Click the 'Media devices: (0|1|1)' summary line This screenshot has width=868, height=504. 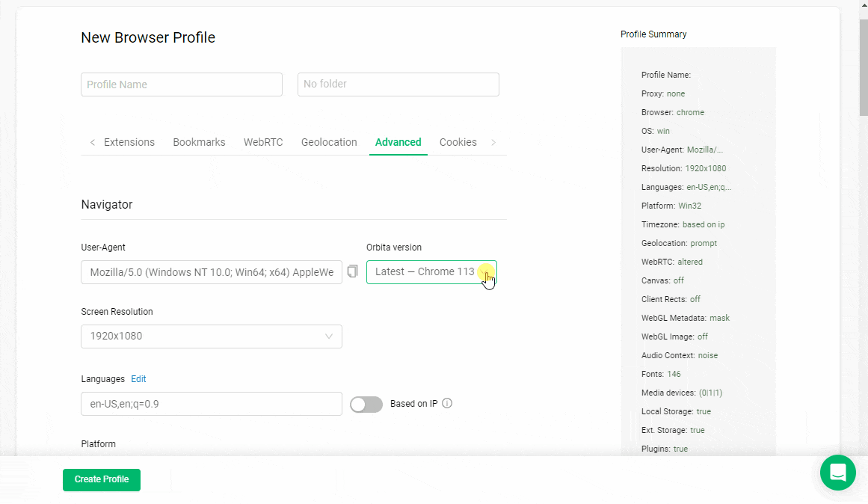coord(681,393)
